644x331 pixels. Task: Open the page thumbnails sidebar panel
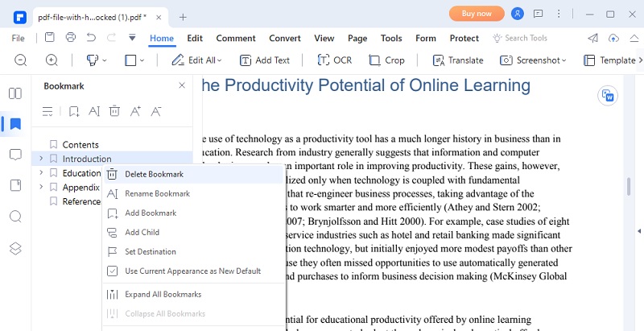point(15,93)
